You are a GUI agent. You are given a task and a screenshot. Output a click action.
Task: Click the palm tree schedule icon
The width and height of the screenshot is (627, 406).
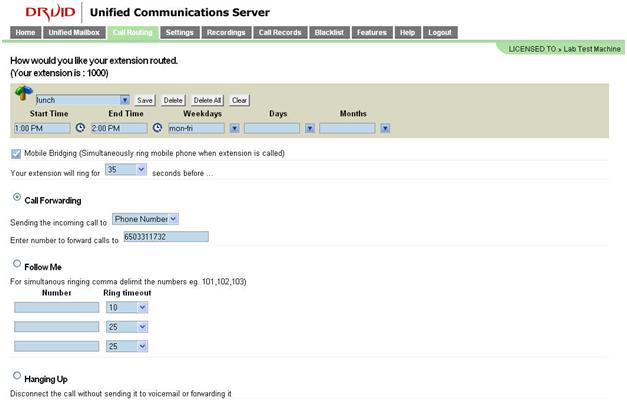click(x=23, y=95)
